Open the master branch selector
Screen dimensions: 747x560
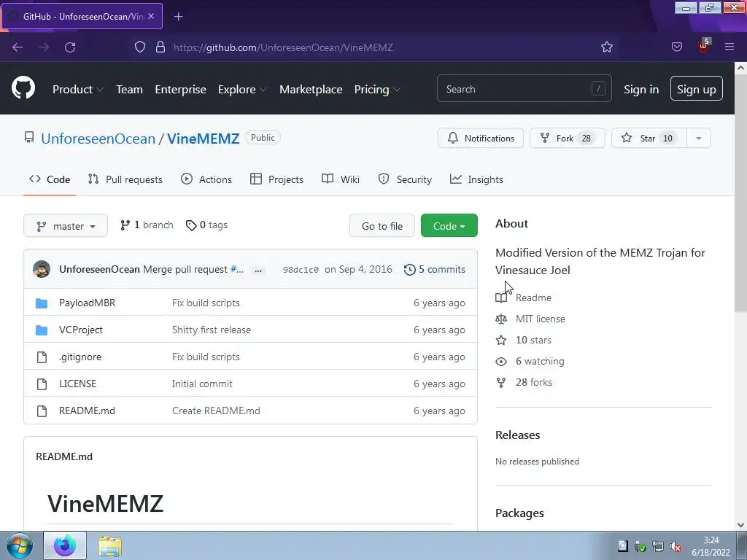[x=66, y=226]
